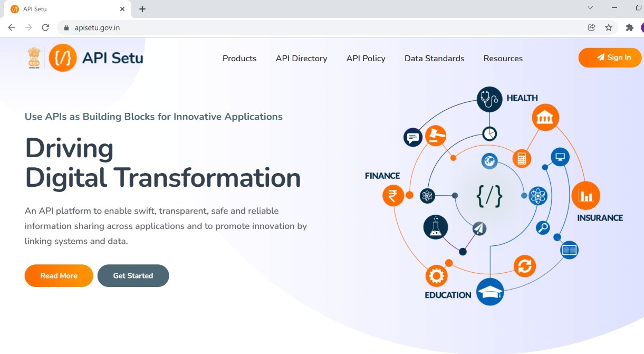Screen dimensions: 644x354
Task: Click the orange gear icon
Action: [436, 276]
